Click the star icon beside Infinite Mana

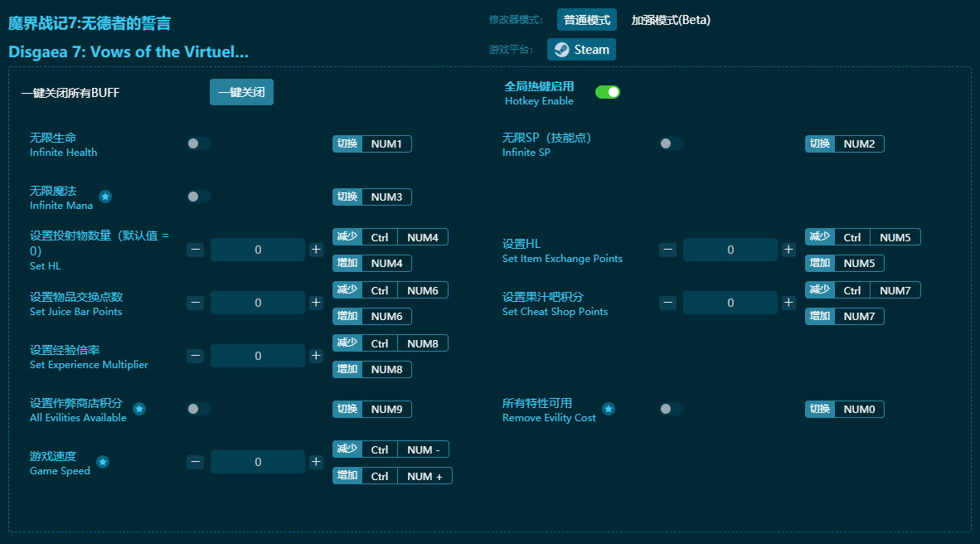click(x=105, y=197)
